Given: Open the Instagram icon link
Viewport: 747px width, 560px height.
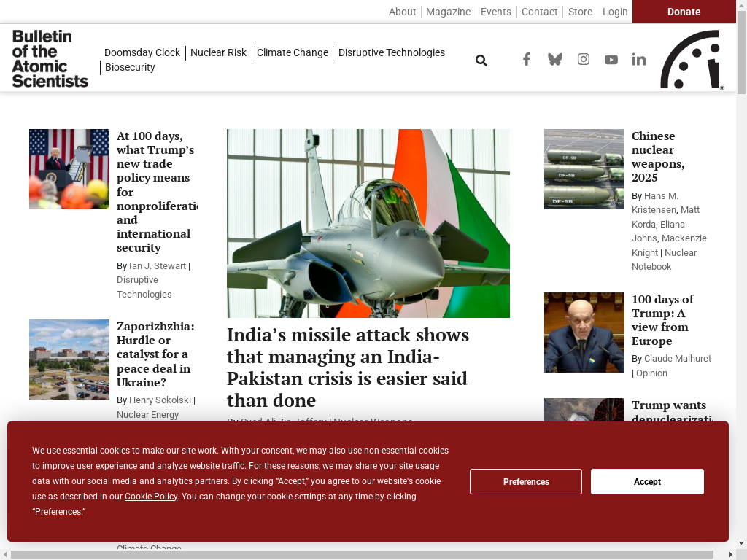Looking at the screenshot, I should click(584, 59).
